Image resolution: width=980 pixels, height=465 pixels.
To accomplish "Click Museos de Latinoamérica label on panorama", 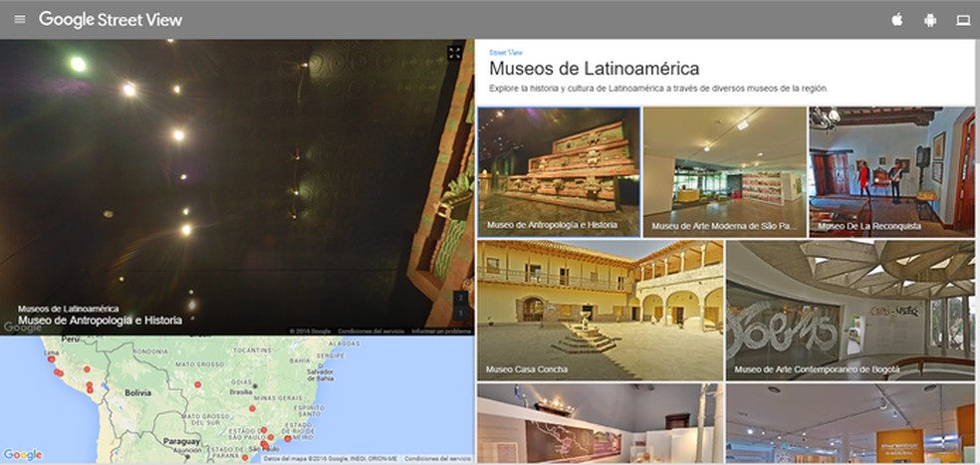I will click(68, 309).
